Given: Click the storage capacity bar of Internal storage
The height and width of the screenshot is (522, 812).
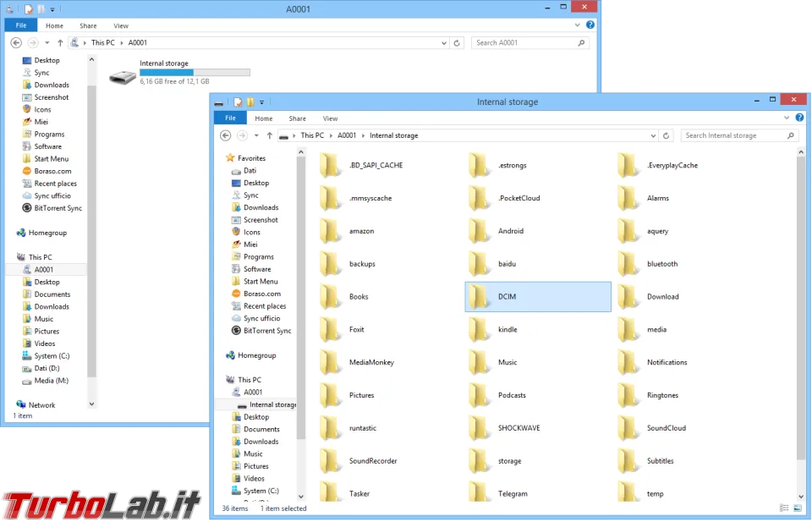Looking at the screenshot, I should tap(195, 73).
